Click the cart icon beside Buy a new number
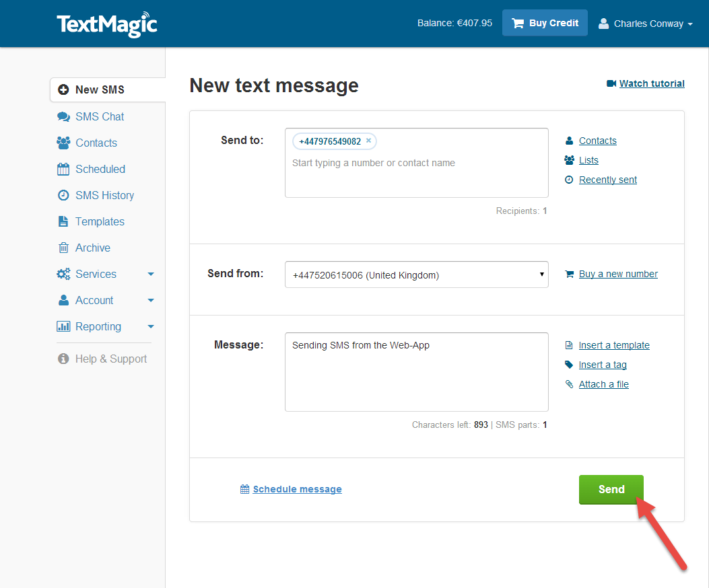709x588 pixels. pyautogui.click(x=569, y=274)
